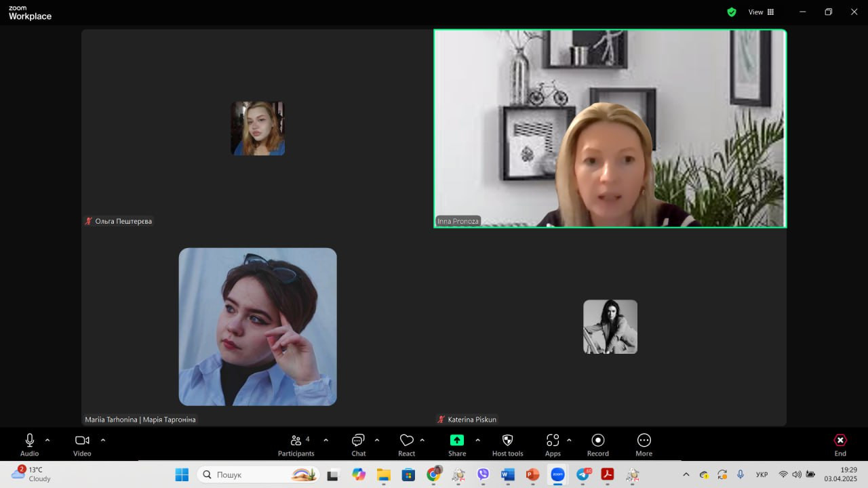The height and width of the screenshot is (488, 868).
Task: Open Viber from the taskbar
Action: coord(483,474)
